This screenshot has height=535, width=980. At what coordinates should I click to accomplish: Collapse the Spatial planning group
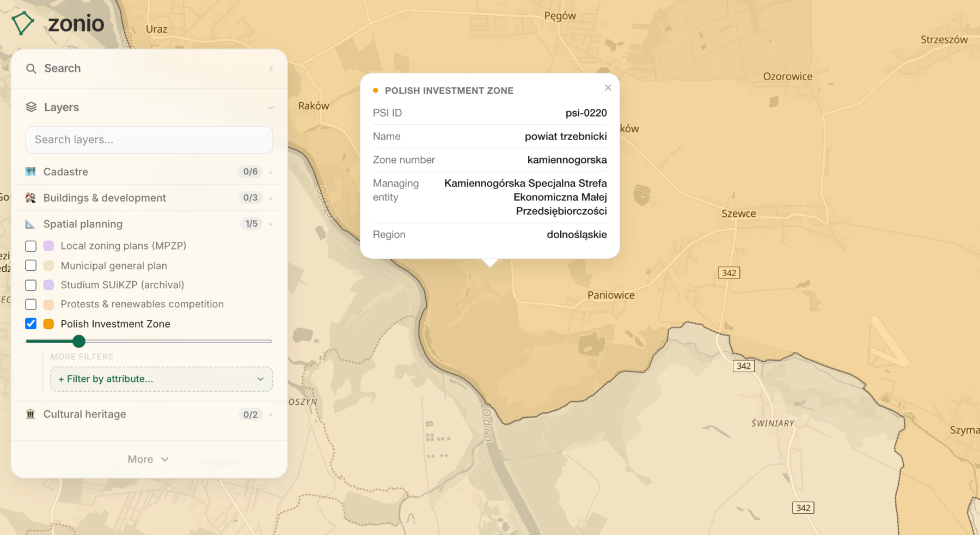(x=271, y=224)
